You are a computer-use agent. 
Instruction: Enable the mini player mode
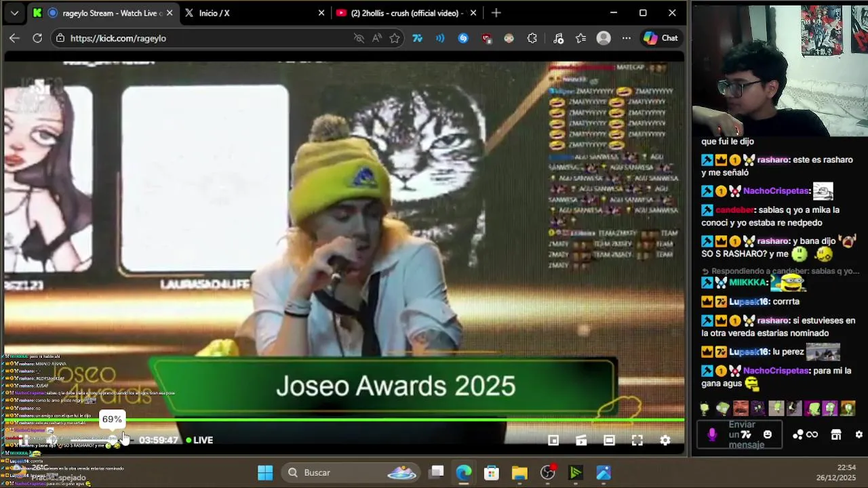553,441
